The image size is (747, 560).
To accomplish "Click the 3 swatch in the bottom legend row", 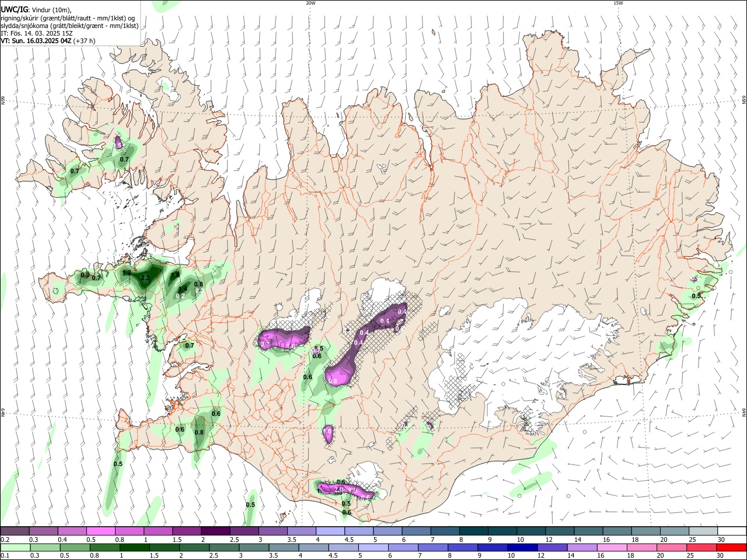I will point(253,547).
